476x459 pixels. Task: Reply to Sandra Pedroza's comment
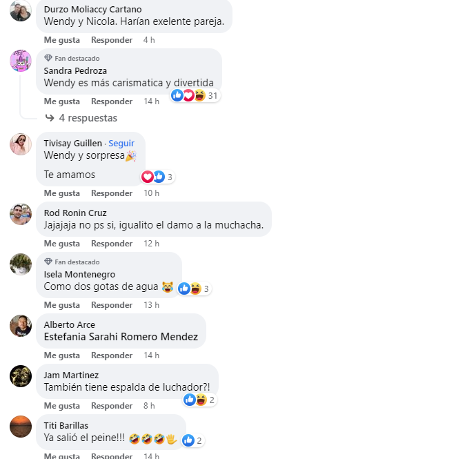(x=112, y=101)
